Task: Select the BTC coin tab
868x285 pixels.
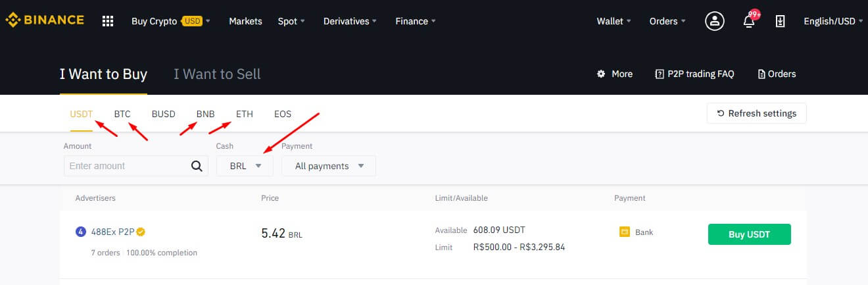Action: (x=122, y=114)
